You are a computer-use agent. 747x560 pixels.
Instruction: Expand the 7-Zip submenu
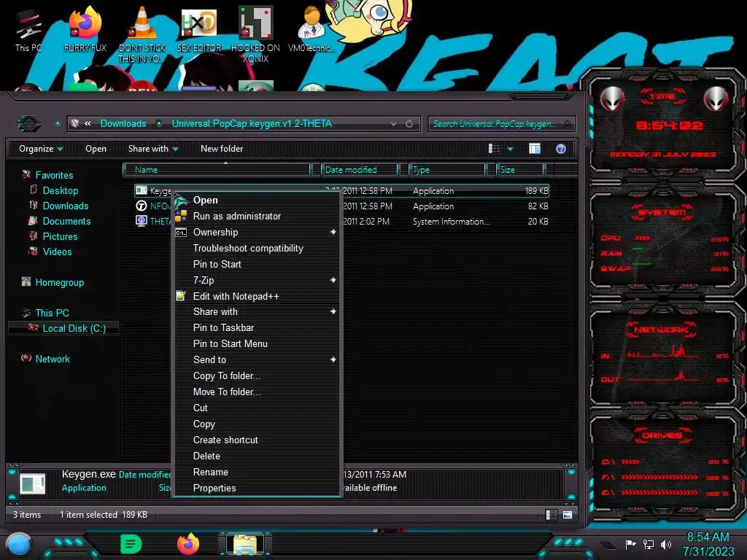click(x=257, y=280)
